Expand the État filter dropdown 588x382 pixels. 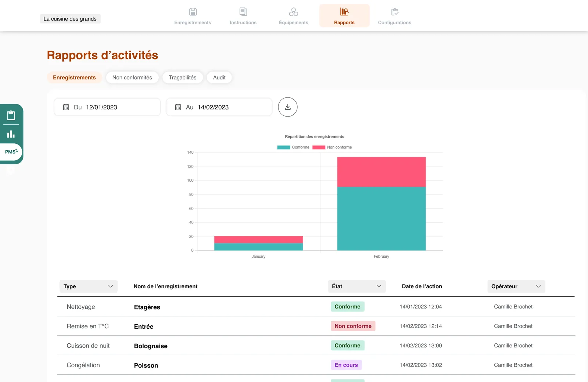pos(357,286)
